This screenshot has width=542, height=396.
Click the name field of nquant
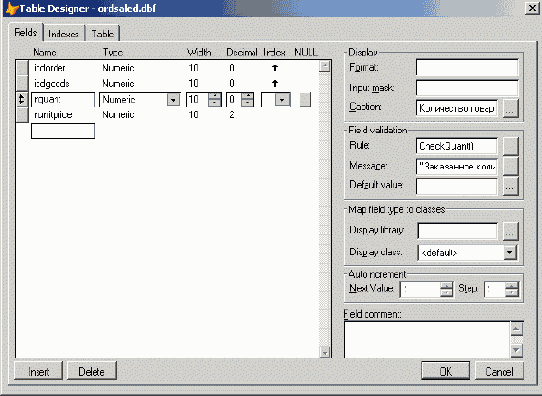pos(63,100)
